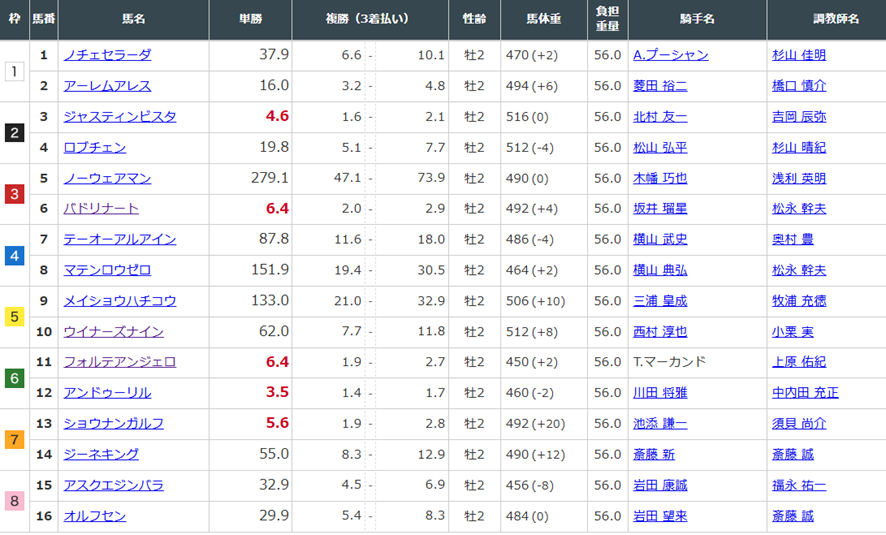Open horse link オルフセン
Image resolution: width=886 pixels, height=535 pixels.
coord(95,516)
